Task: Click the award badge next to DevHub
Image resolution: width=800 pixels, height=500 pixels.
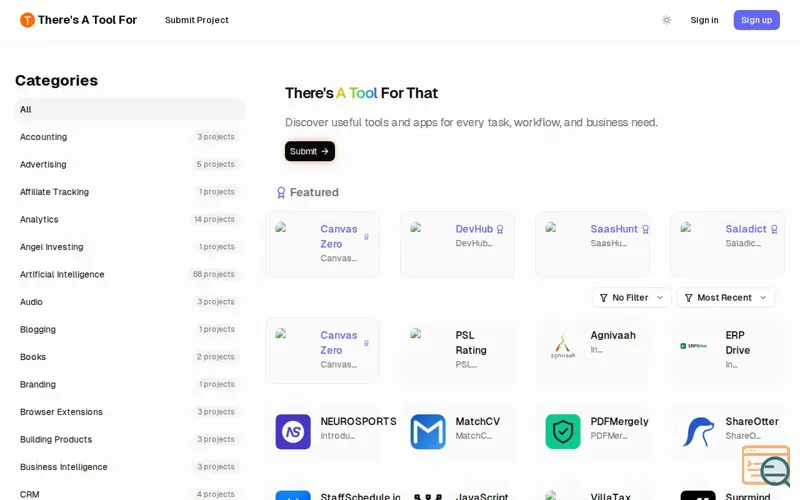Action: [500, 230]
